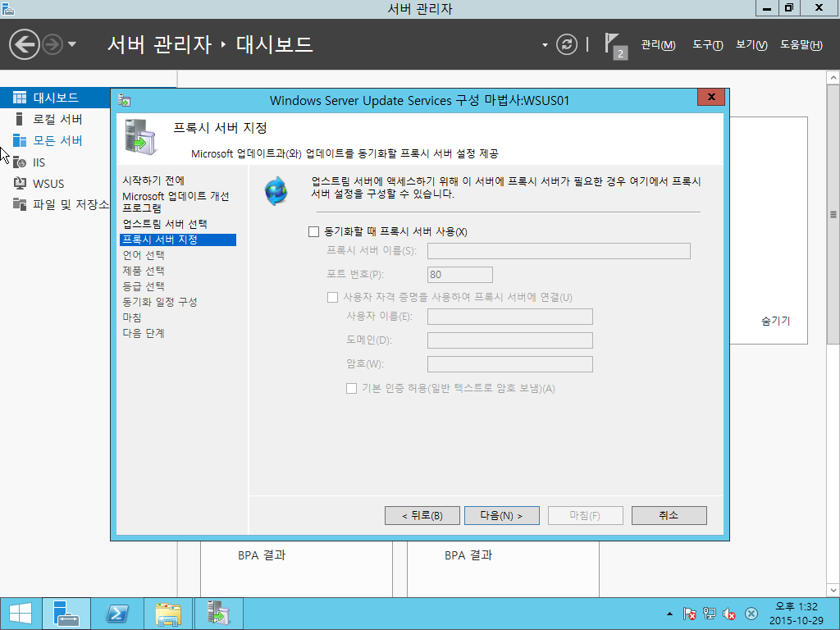840x630 pixels.
Task: Open File Explorer from the taskbar
Action: (168, 614)
